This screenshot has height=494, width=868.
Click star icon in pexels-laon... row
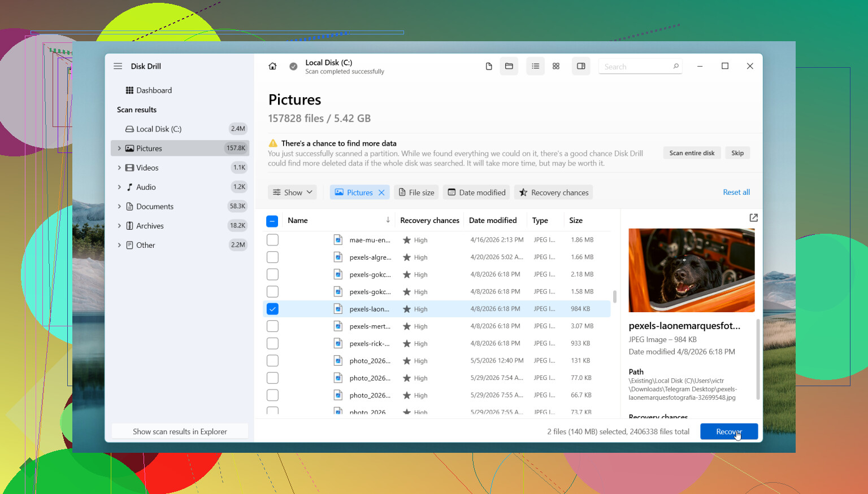click(406, 309)
